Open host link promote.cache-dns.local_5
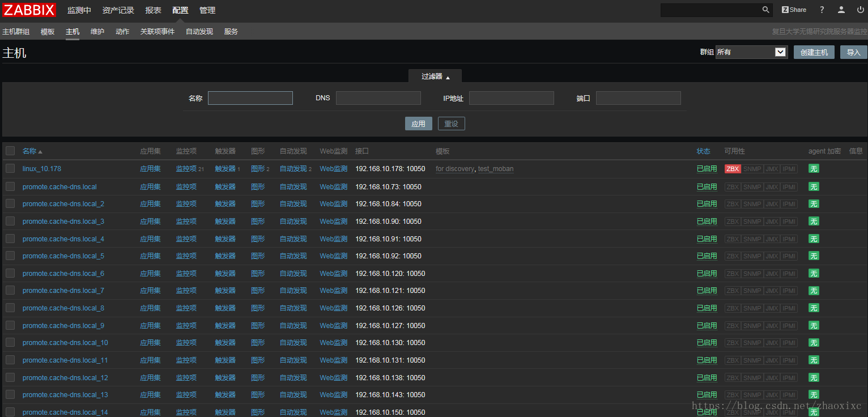The image size is (868, 417). click(x=63, y=256)
